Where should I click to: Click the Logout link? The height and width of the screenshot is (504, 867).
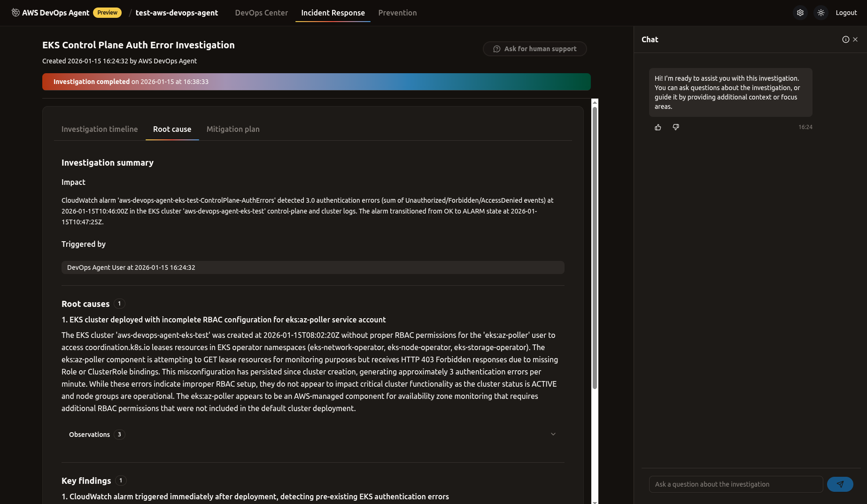tap(846, 13)
